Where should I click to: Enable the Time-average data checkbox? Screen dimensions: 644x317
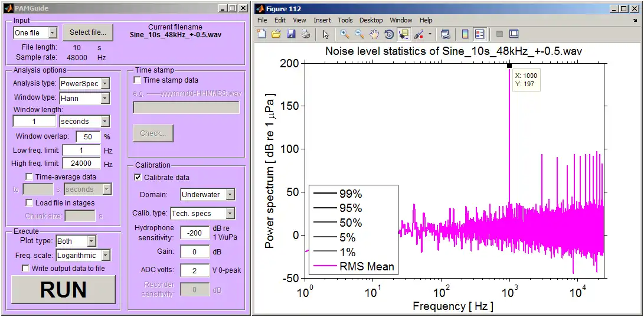[29, 177]
